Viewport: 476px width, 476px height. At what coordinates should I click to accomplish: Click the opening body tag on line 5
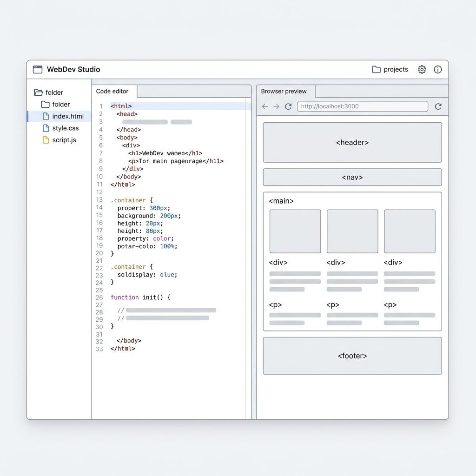click(x=127, y=138)
